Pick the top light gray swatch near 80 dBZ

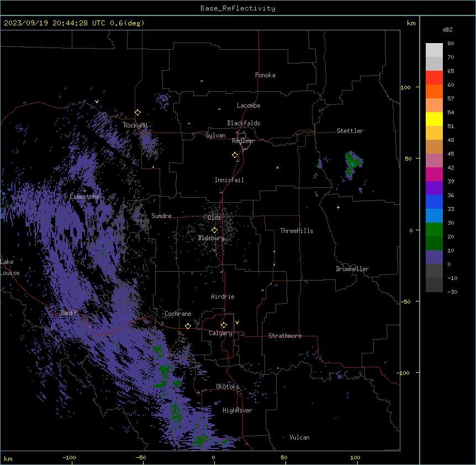[x=434, y=50]
